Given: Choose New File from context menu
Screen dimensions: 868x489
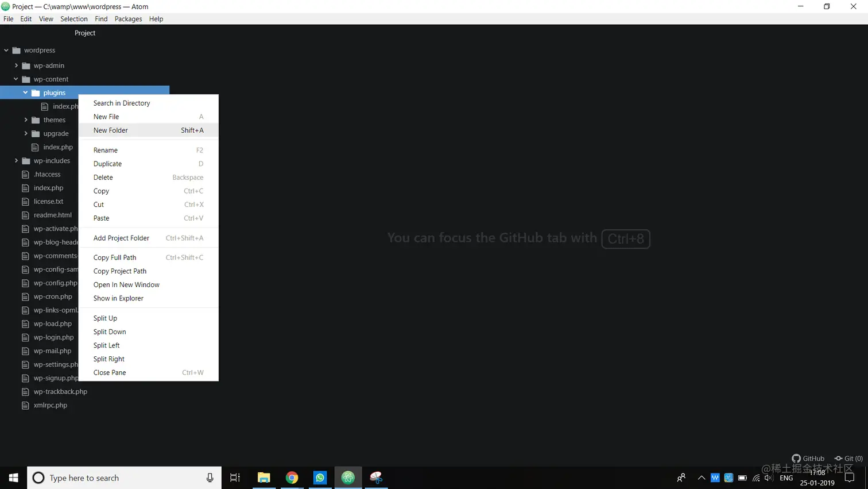Looking at the screenshot, I should pos(148,117).
